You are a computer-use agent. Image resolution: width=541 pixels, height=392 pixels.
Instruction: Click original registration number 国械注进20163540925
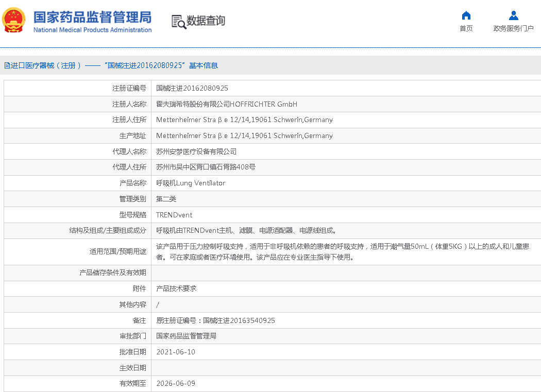point(239,320)
